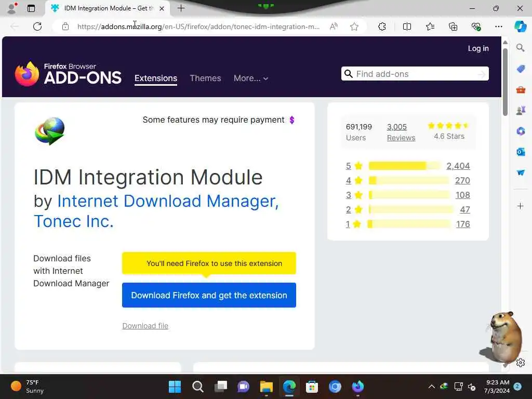Open Windows Start menu
The width and height of the screenshot is (532, 399).
tap(175, 387)
